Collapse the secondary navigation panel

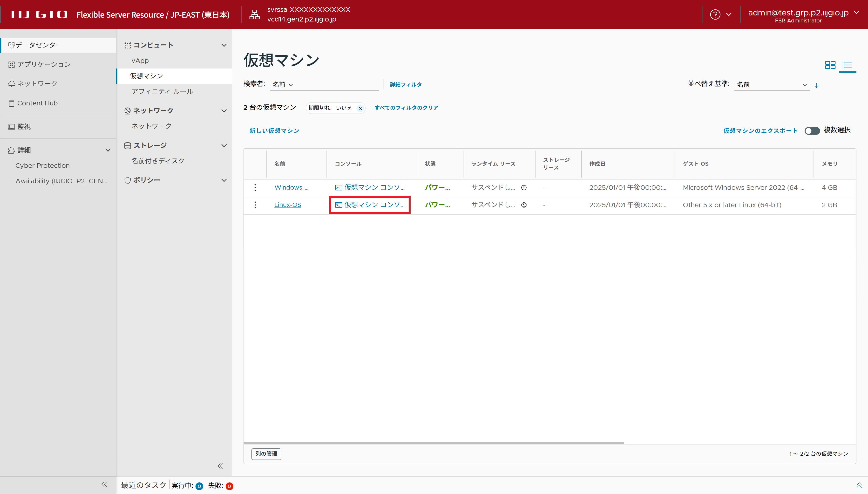pos(220,466)
